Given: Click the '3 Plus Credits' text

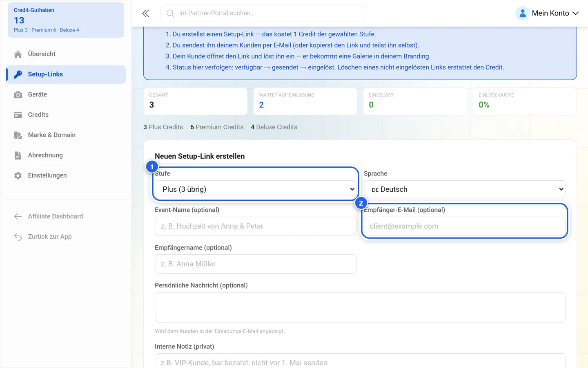Looking at the screenshot, I should point(163,127).
